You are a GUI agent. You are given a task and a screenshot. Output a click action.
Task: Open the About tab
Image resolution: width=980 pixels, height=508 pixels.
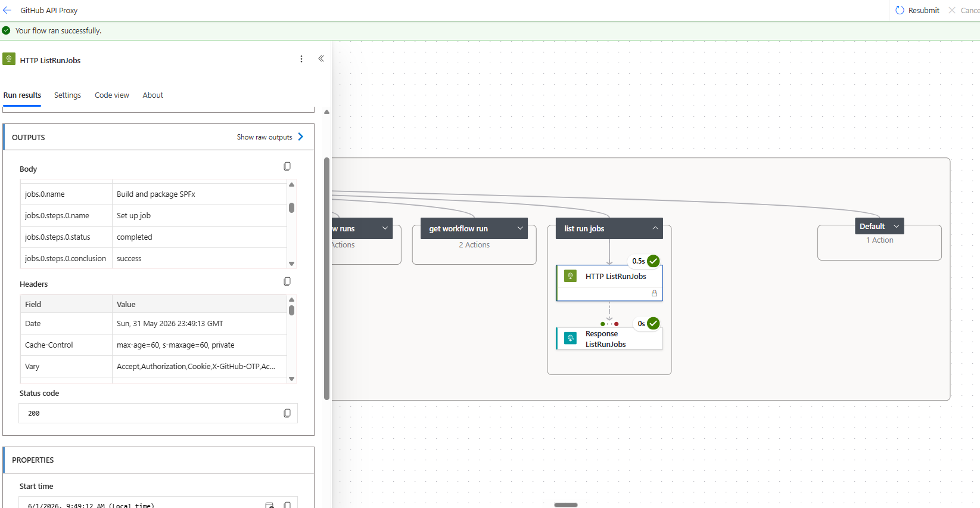pos(153,95)
